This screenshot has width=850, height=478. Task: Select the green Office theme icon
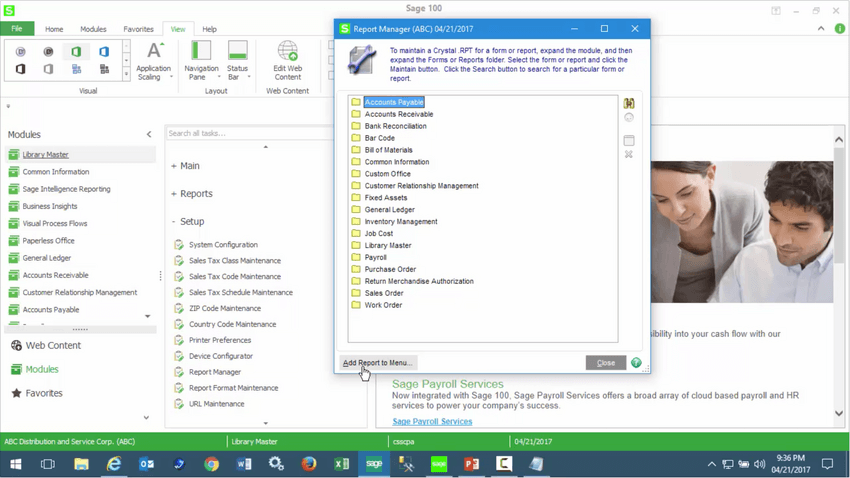point(76,51)
